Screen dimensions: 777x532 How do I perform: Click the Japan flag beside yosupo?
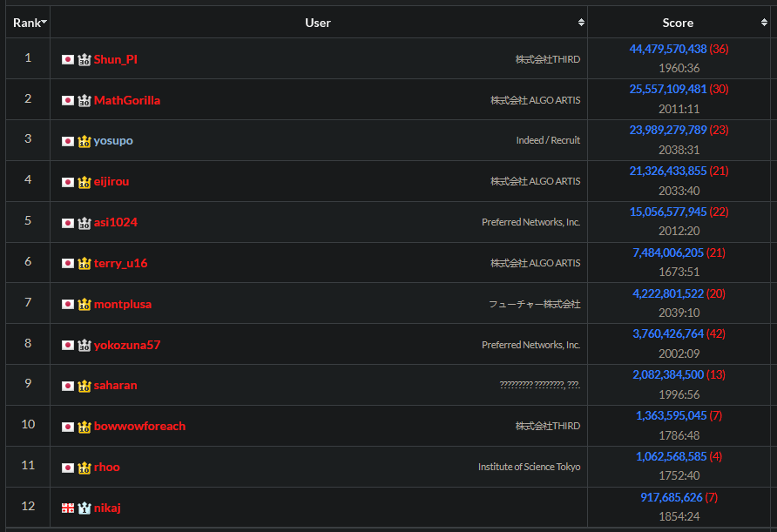pyautogui.click(x=68, y=142)
